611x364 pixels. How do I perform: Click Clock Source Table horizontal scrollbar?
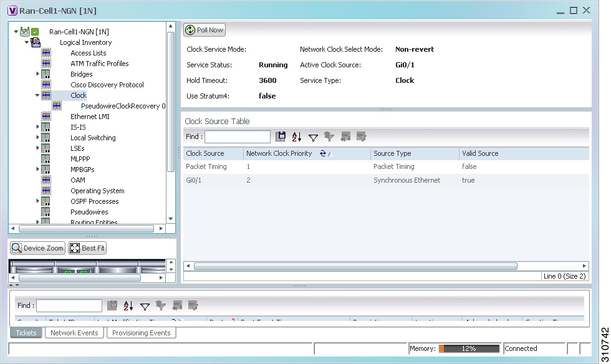pyautogui.click(x=355, y=266)
